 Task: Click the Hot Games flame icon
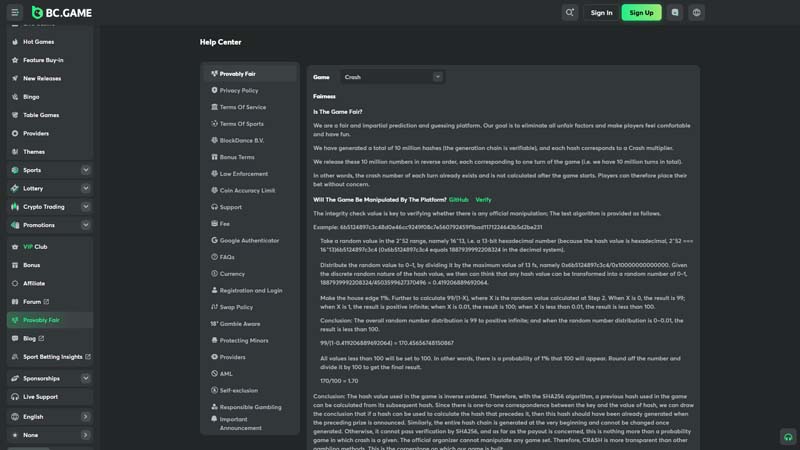click(x=14, y=42)
